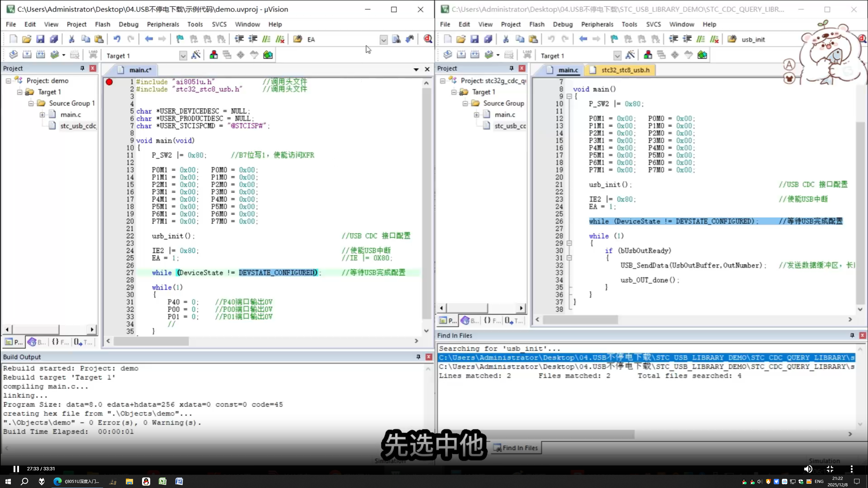Viewport: 868px width, 488px height.
Task: Click the Indent Selection toolbar icon
Action: tap(239, 39)
